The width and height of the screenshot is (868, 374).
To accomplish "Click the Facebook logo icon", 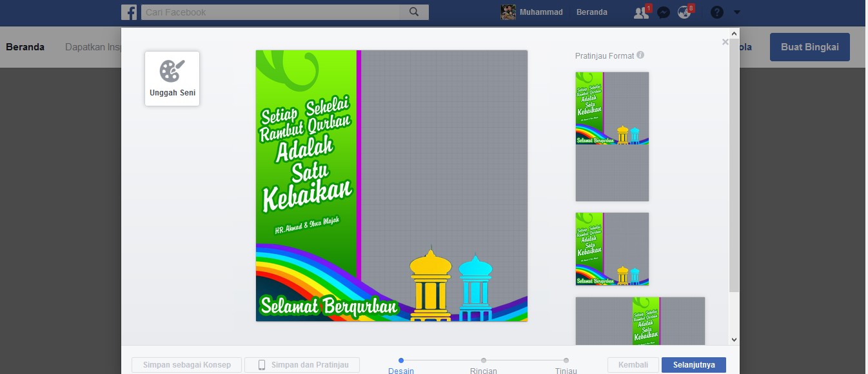I will [129, 12].
